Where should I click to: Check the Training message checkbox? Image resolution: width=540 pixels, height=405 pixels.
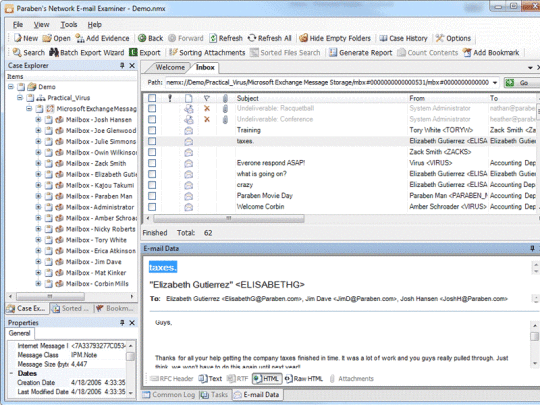[x=152, y=131]
